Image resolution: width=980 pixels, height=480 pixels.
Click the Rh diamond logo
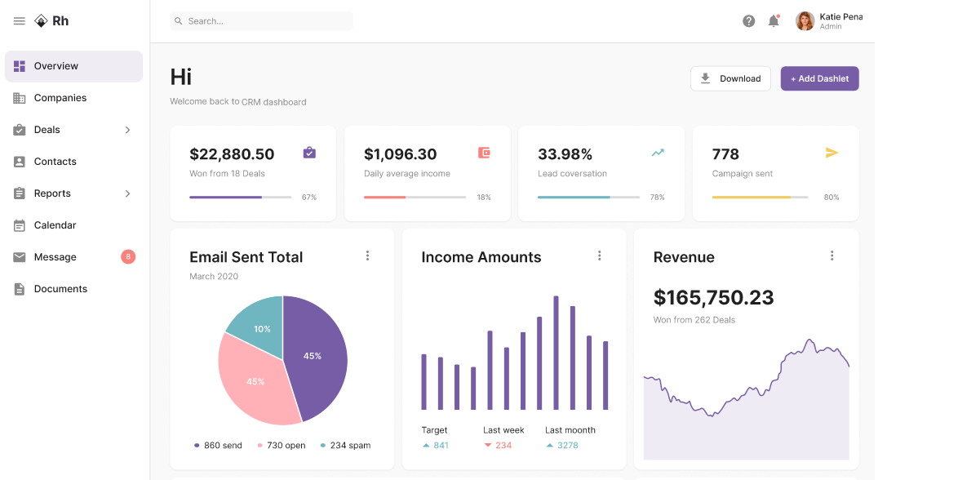tap(42, 21)
